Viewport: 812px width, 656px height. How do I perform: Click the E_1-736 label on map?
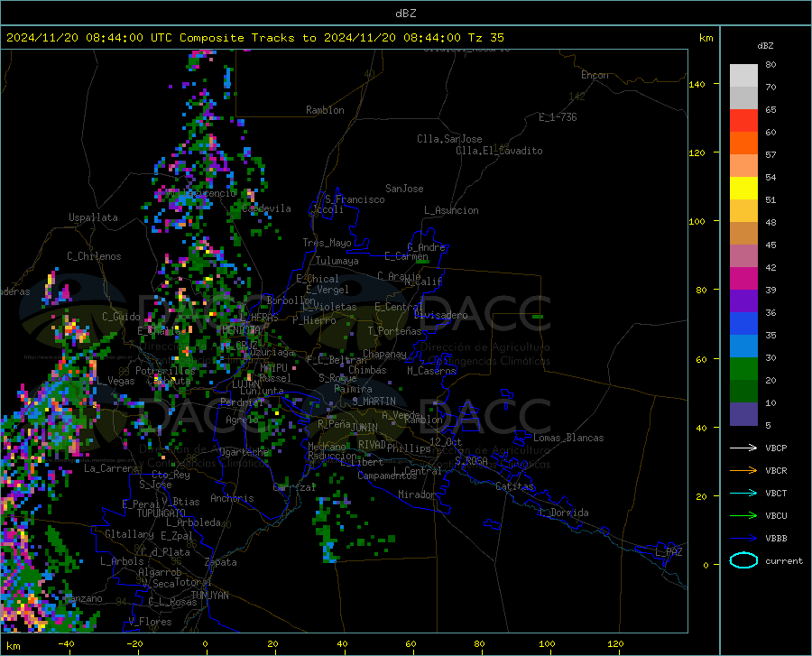click(x=558, y=117)
